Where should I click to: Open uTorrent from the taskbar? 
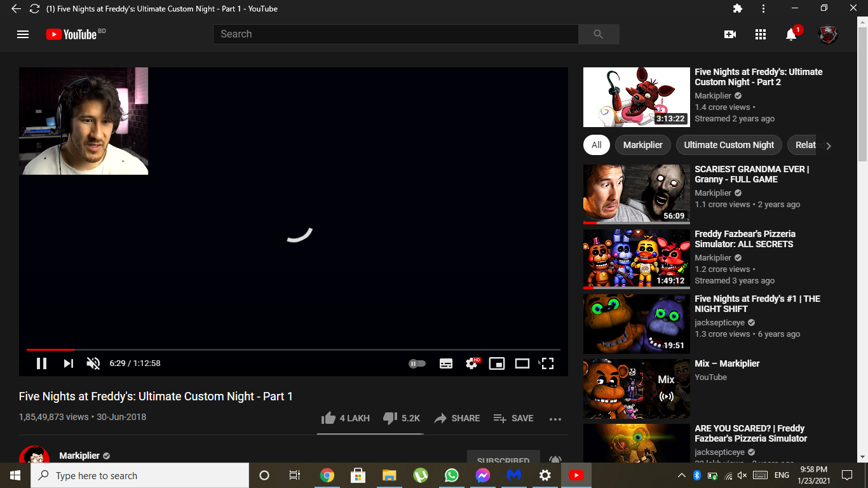point(421,475)
